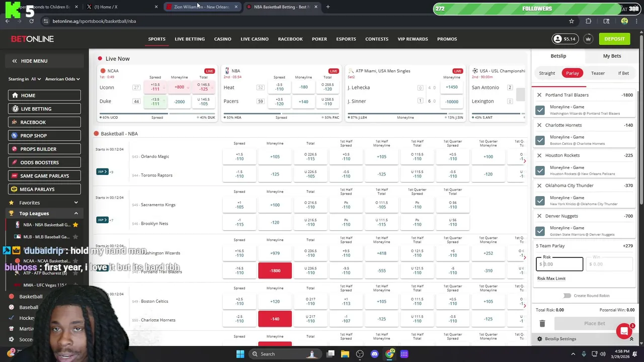Click the trash icon to clear betslip
The height and width of the screenshot is (362, 644).
[542, 323]
